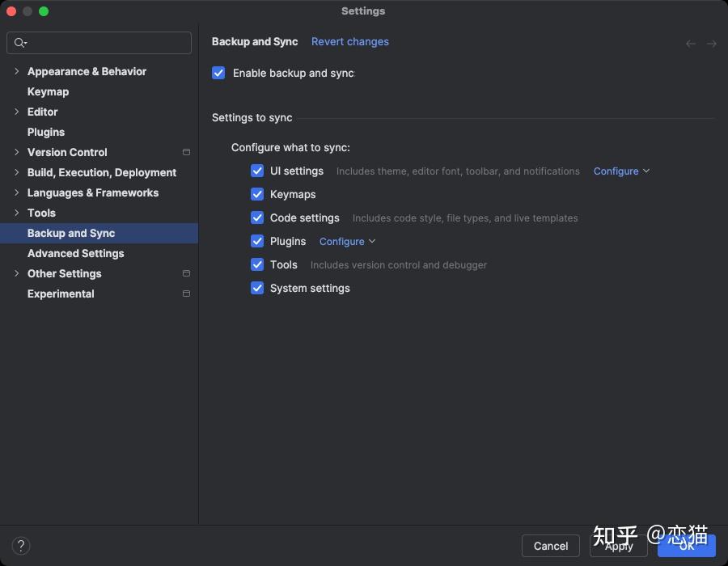This screenshot has width=728, height=566.
Task: Disable the Enable backup and sync checkbox
Action: [218, 73]
